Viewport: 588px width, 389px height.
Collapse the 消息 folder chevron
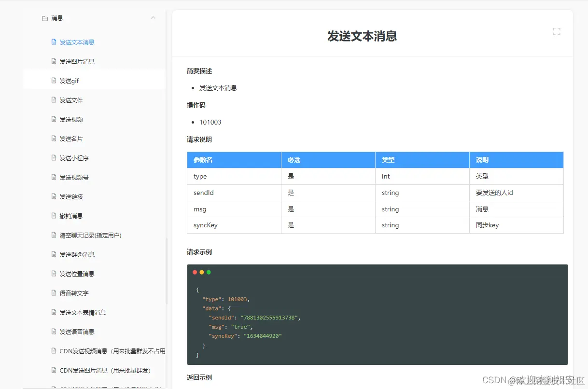pos(153,18)
